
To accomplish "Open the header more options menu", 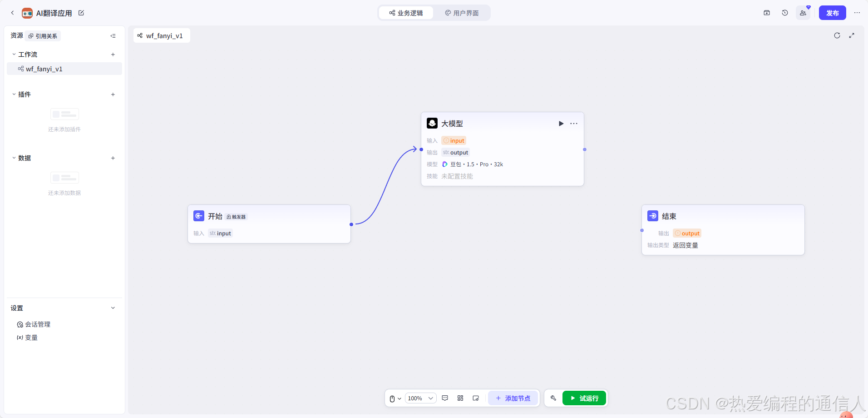I will 857,13.
